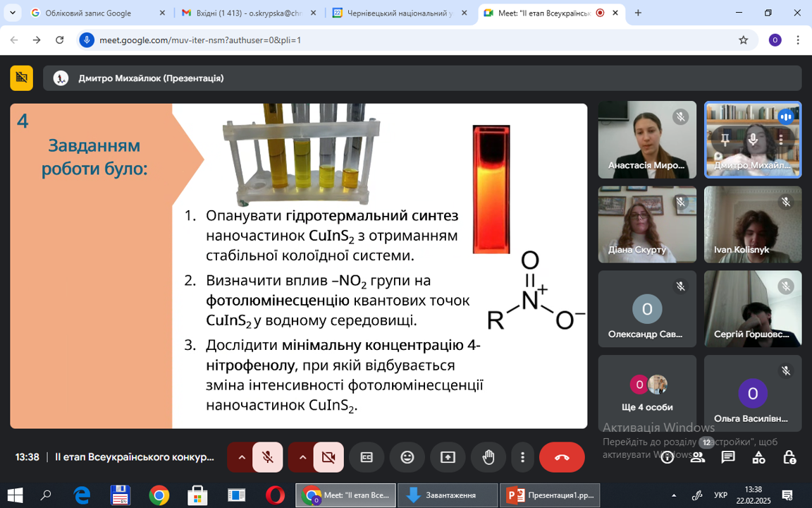Toggle closed captions button
812x508 pixels.
pyautogui.click(x=367, y=457)
